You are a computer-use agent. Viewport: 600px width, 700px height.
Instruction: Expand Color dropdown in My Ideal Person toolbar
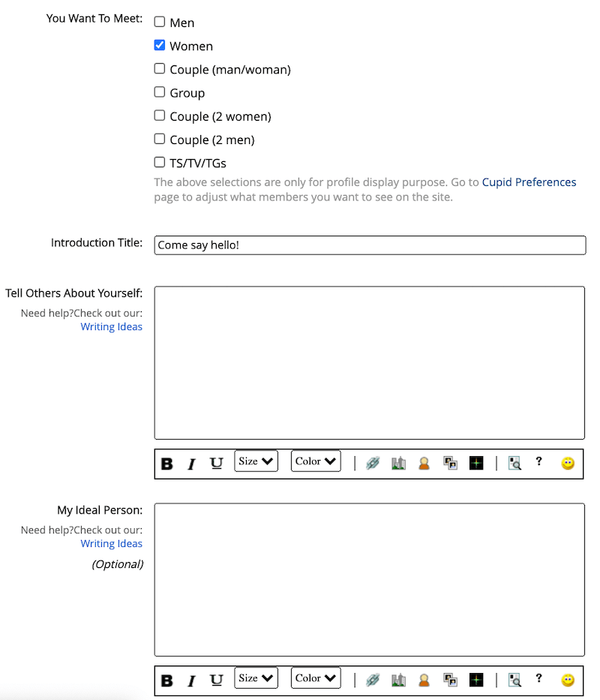[316, 678]
